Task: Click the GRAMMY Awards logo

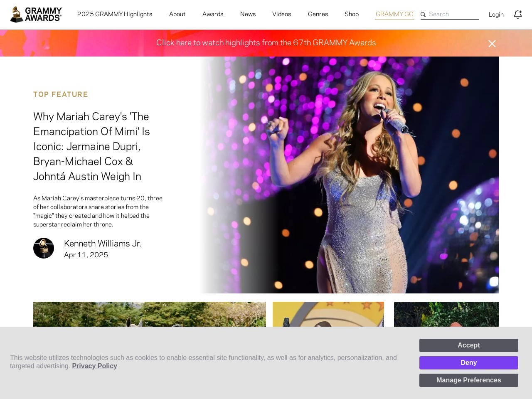Action: (36, 15)
